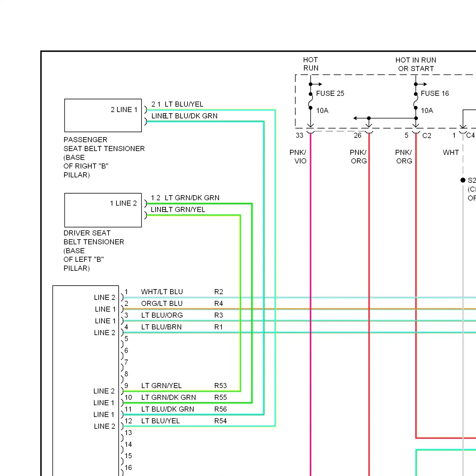This screenshot has width=476, height=476.
Task: Select the HOT IN RUN OR START heading
Action: pos(416,64)
